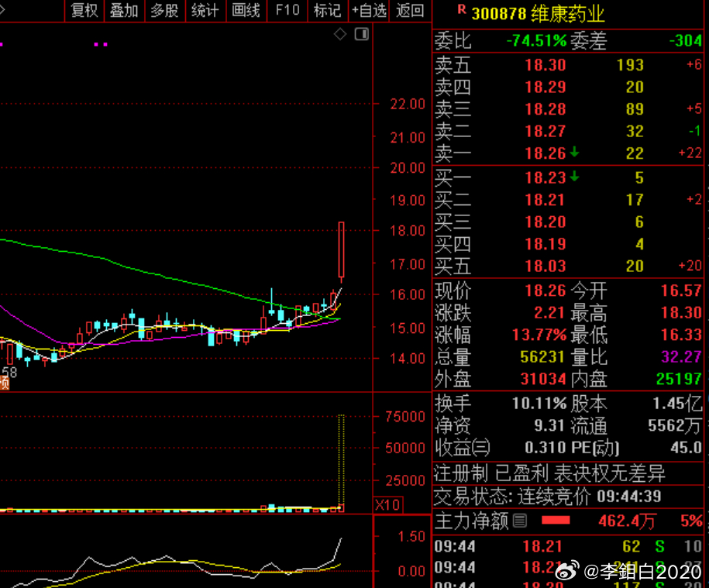Viewport: 709px width, 588px height.
Task: Click the X10 volume scale button
Action: coord(388,505)
